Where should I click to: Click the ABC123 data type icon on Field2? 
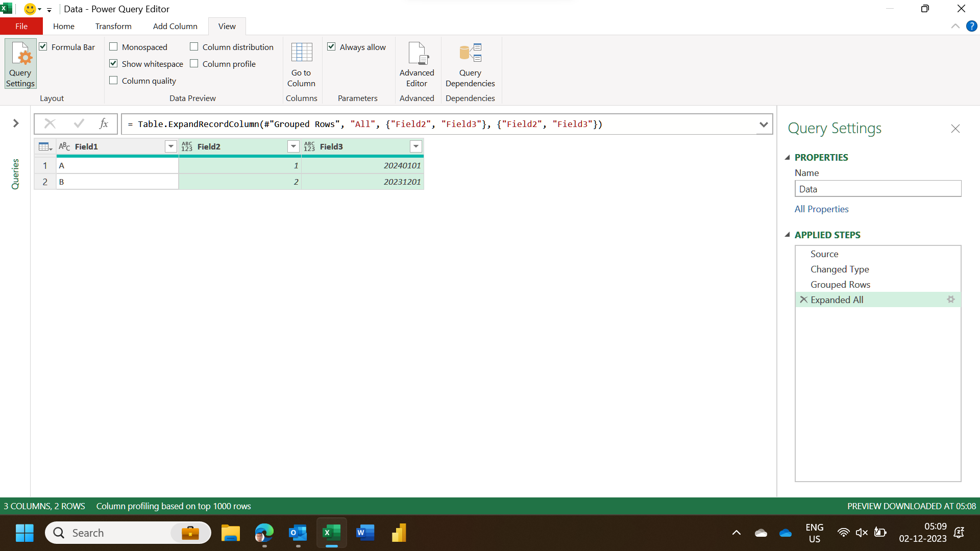[187, 146]
